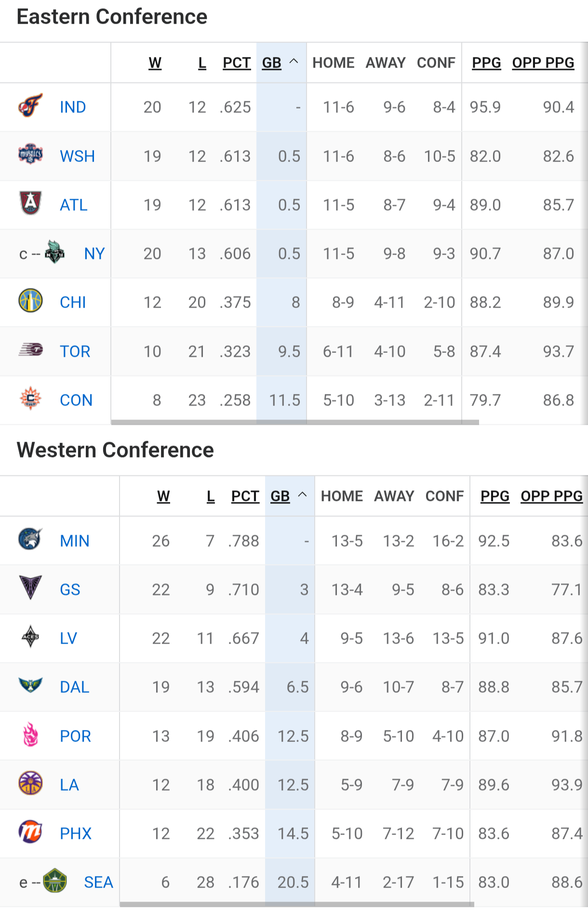The height and width of the screenshot is (915, 588).
Task: Tap the Washington Mystics logo icon
Action: 30,155
